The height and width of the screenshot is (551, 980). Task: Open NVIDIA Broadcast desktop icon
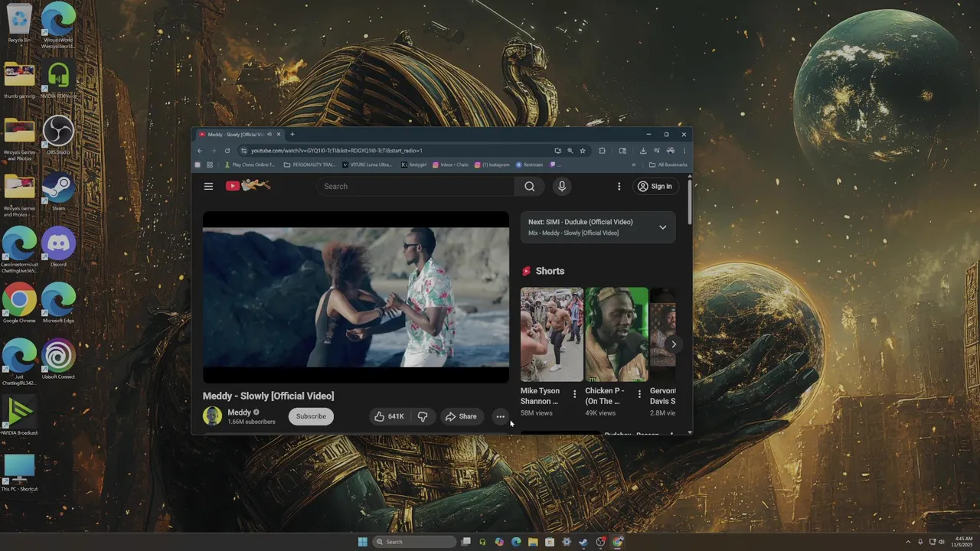(x=19, y=416)
